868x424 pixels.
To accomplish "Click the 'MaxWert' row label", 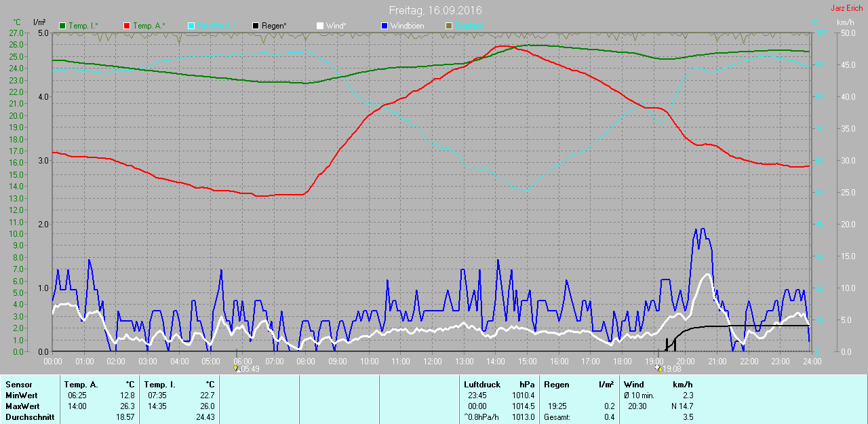I will [21, 406].
